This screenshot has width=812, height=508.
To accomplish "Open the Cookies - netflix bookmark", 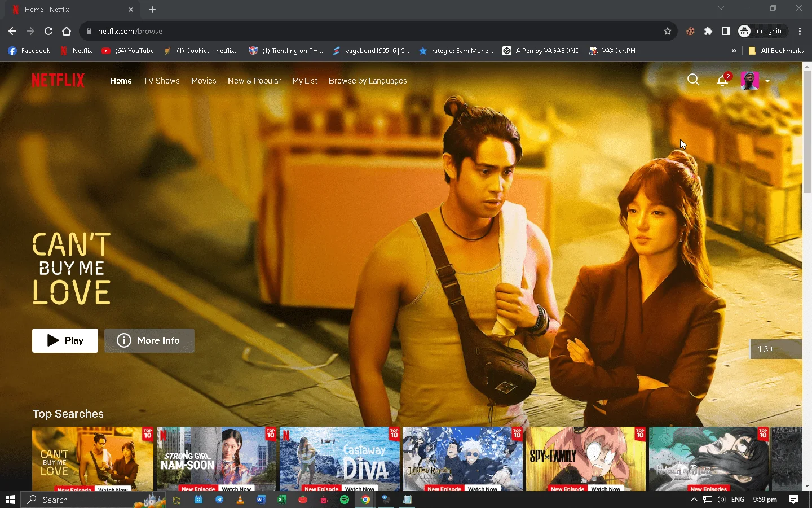I will 201,51.
